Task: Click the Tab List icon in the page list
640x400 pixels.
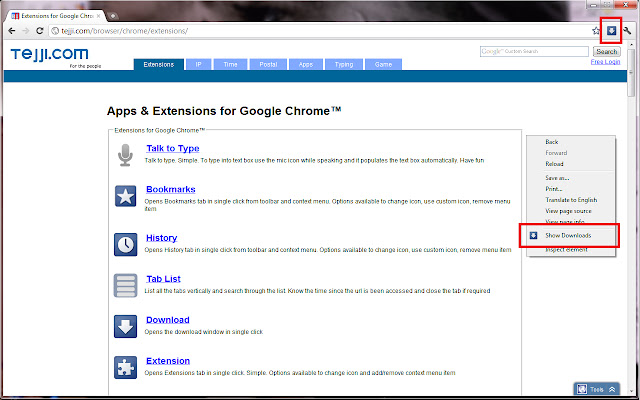Action: [x=126, y=284]
